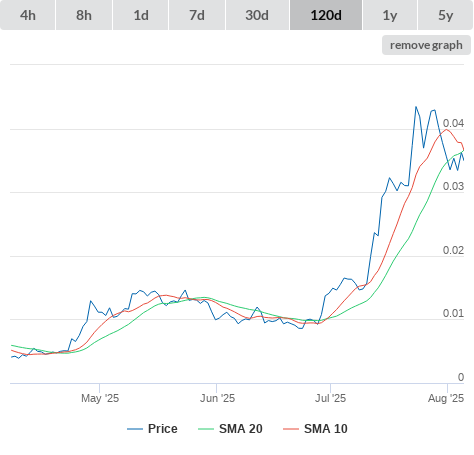Click the Jul '25 axis tick label
This screenshot has height=455, width=474.
point(330,398)
